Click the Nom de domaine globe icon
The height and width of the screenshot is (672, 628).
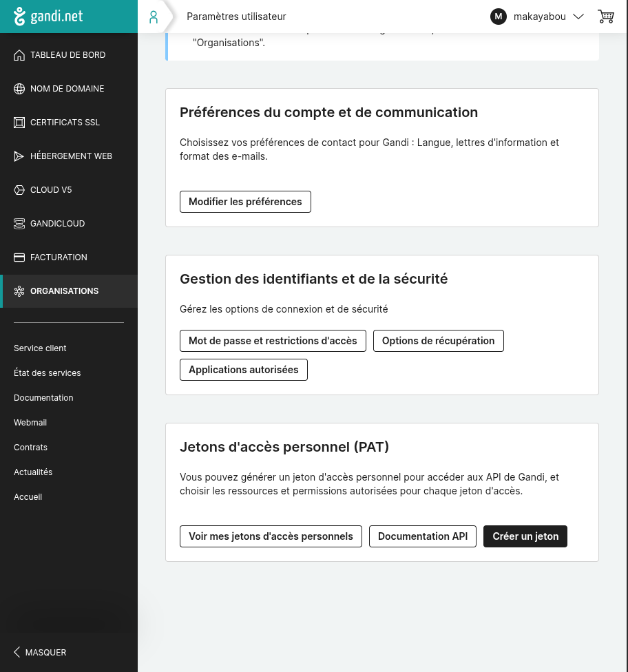[19, 89]
